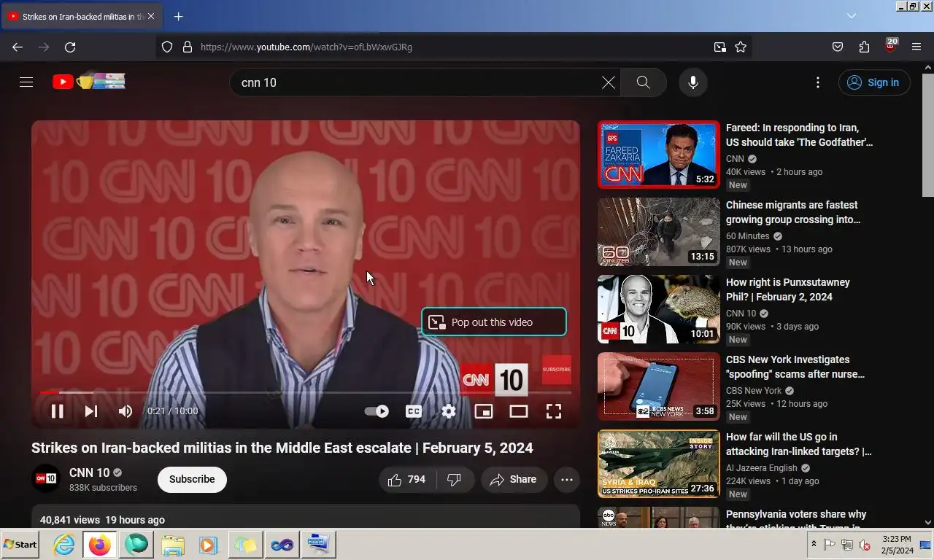
Task: Open uBlock extension icon with badge 20
Action: tap(890, 46)
